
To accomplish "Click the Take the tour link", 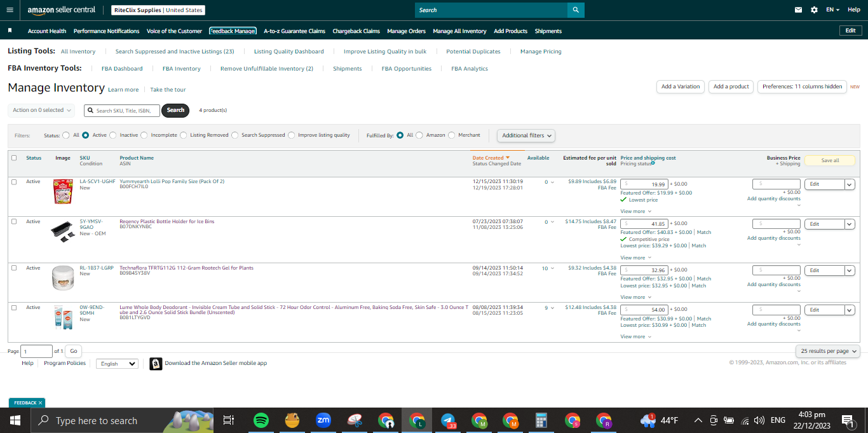I will pos(168,90).
